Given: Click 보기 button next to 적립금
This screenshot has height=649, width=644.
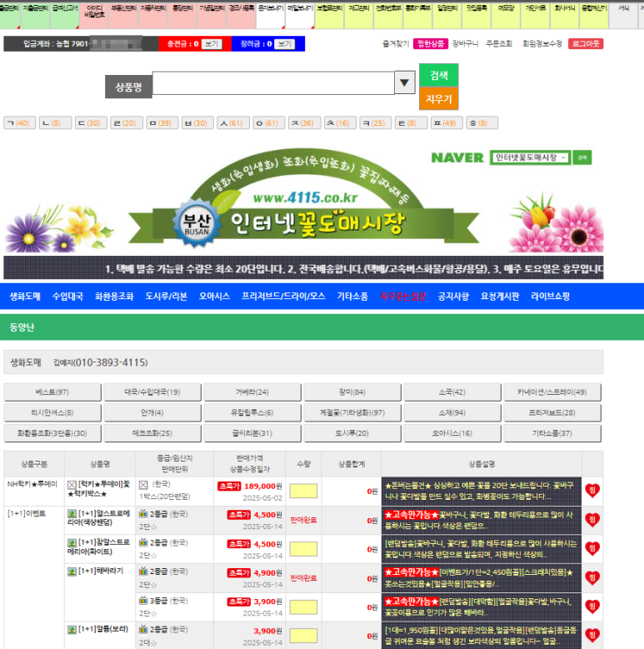Looking at the screenshot, I should [284, 44].
